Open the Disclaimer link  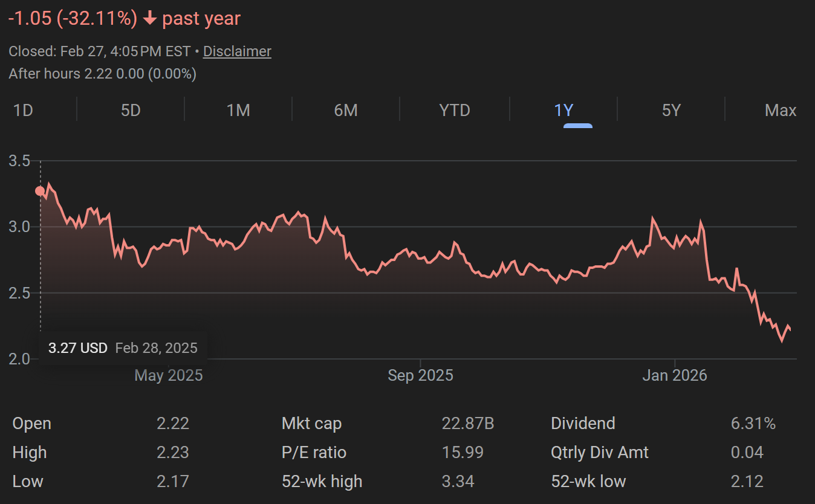pos(237,51)
